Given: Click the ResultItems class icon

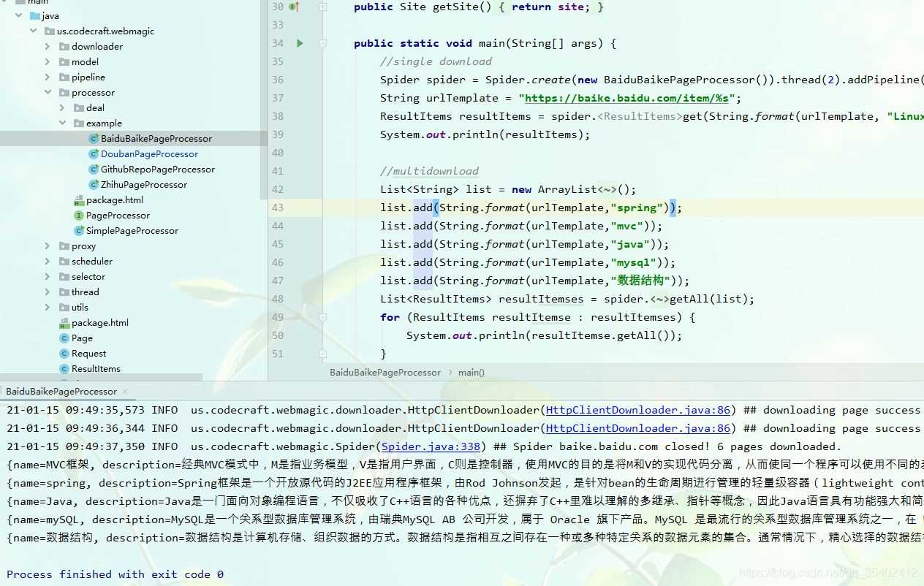Looking at the screenshot, I should point(65,368).
